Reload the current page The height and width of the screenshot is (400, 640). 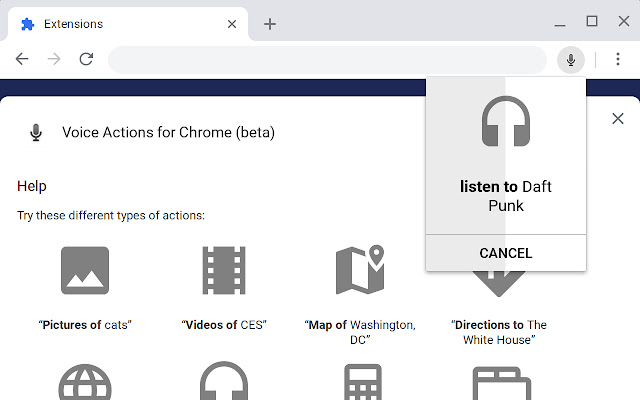click(x=86, y=60)
